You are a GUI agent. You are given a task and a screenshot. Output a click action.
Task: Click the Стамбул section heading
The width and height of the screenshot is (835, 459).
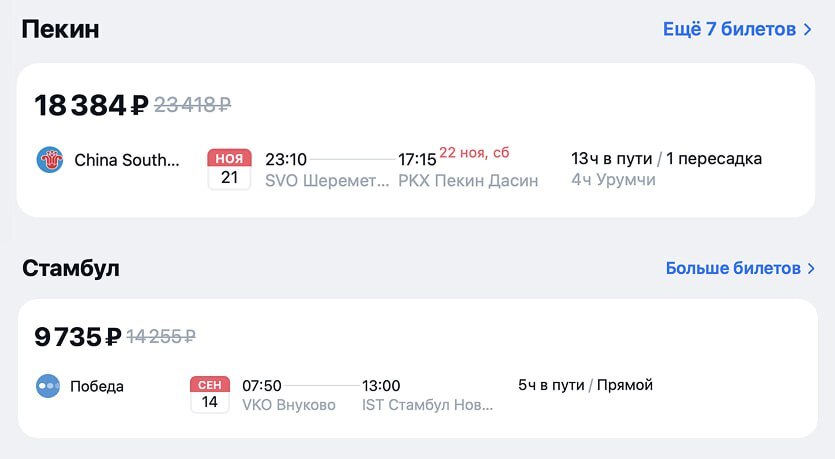(70, 268)
